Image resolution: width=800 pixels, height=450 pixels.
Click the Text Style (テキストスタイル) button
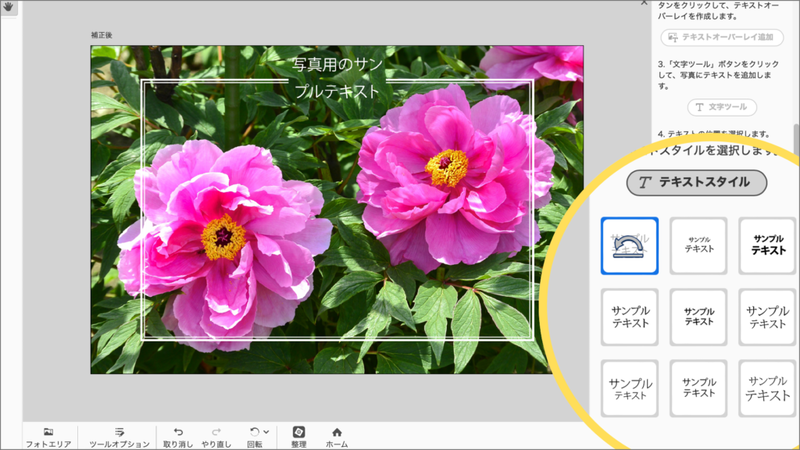pos(696,183)
